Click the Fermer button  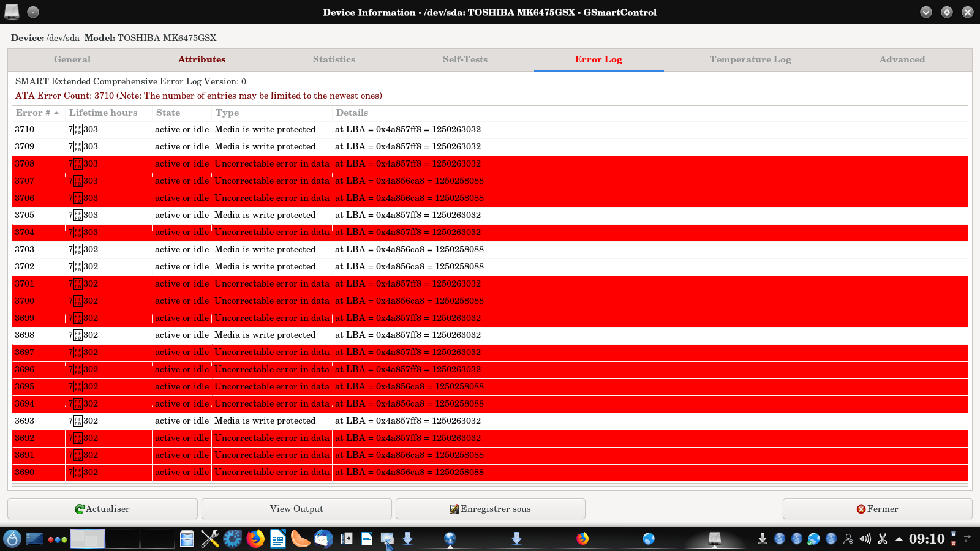(x=877, y=509)
